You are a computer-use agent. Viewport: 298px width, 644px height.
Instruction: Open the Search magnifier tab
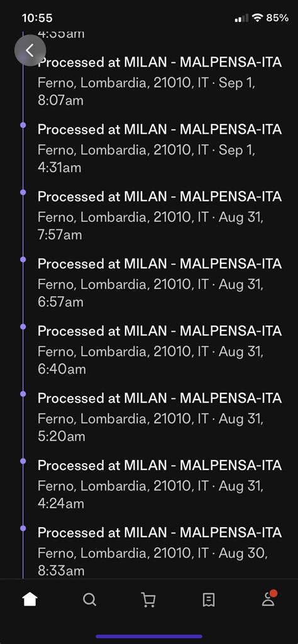pyautogui.click(x=89, y=600)
